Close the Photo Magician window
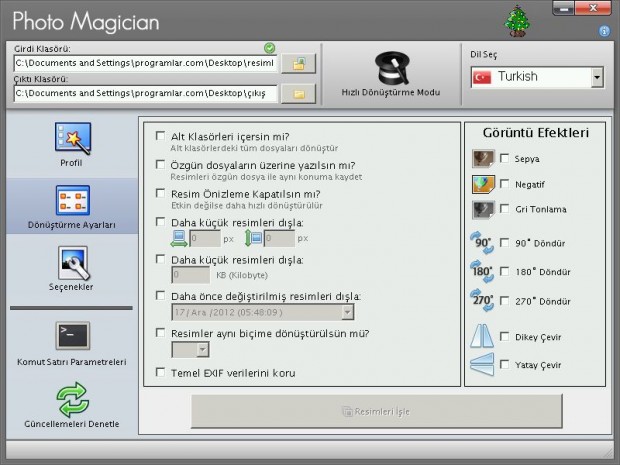The width and height of the screenshot is (620, 465). click(593, 8)
